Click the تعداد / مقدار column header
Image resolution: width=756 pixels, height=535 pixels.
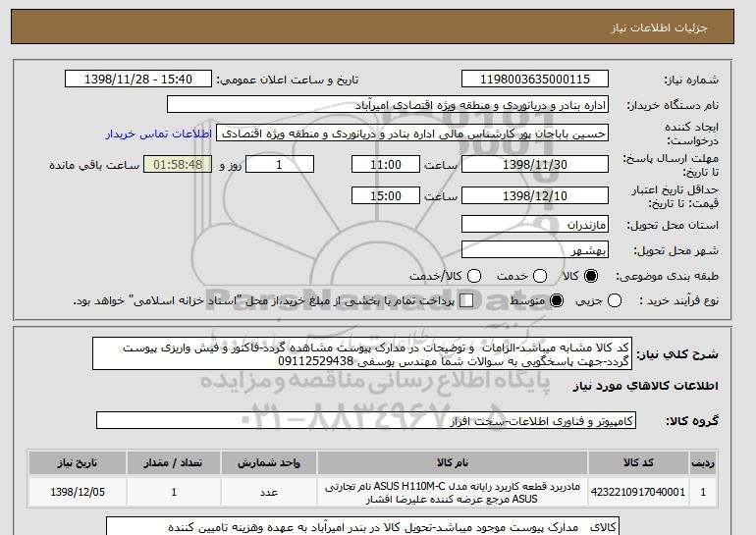click(x=174, y=462)
